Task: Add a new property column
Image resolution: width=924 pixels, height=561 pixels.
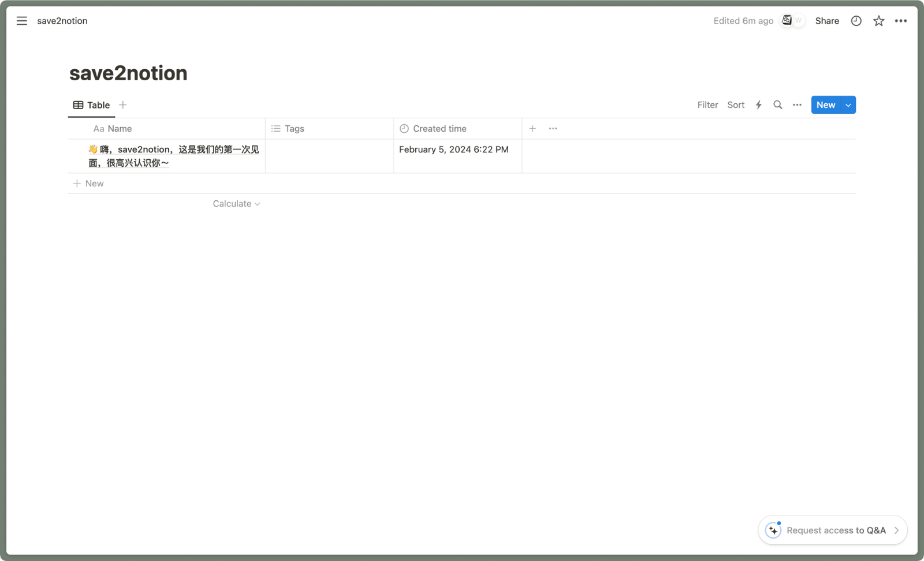Action: click(532, 129)
